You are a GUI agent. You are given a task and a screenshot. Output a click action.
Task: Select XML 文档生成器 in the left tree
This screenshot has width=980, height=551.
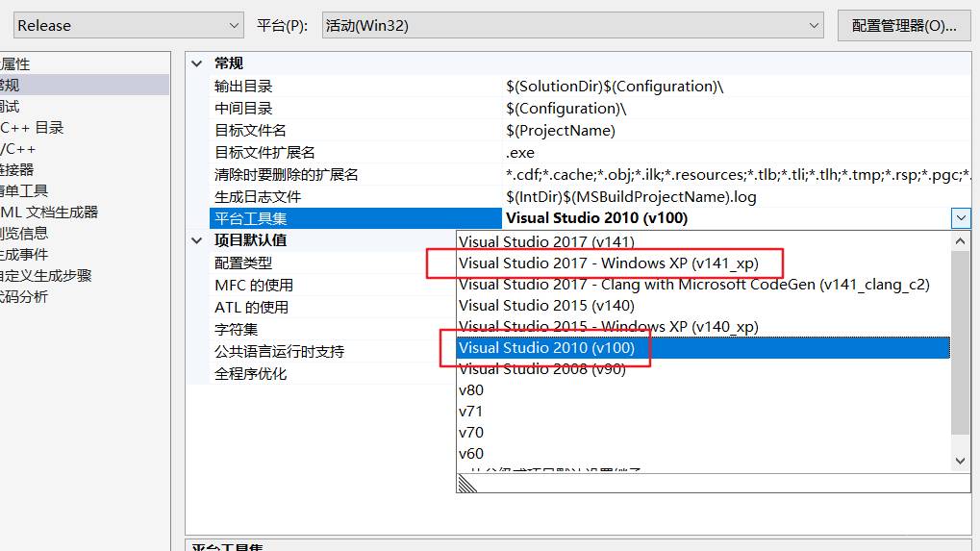coord(49,212)
